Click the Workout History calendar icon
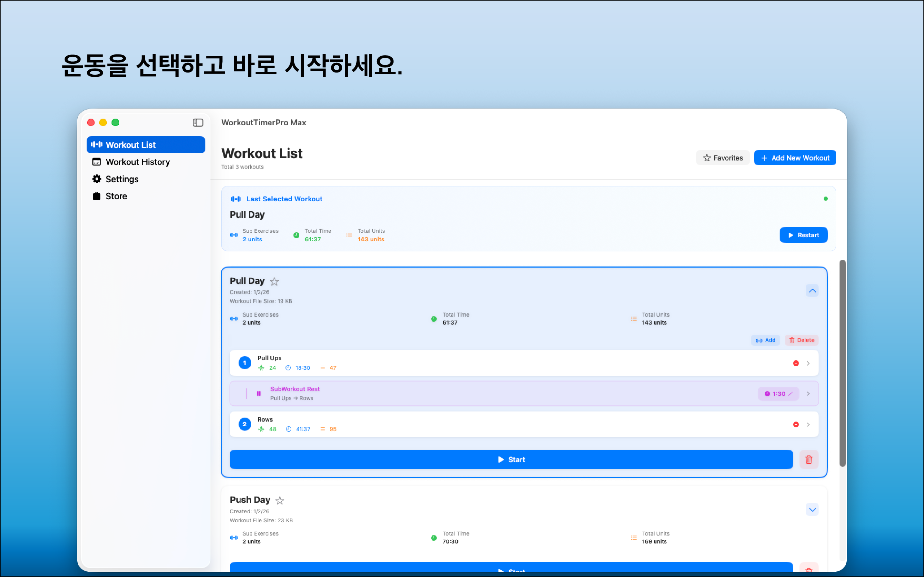The width and height of the screenshot is (924, 577). click(x=97, y=162)
